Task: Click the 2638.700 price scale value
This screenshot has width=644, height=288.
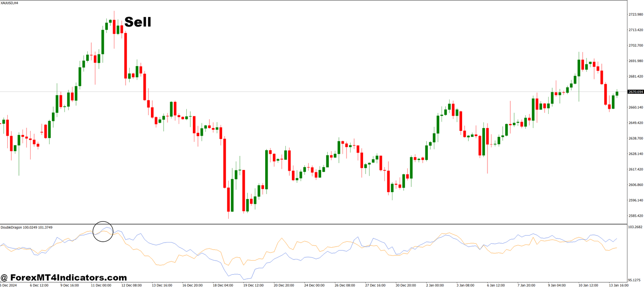Action: pyautogui.click(x=636, y=138)
